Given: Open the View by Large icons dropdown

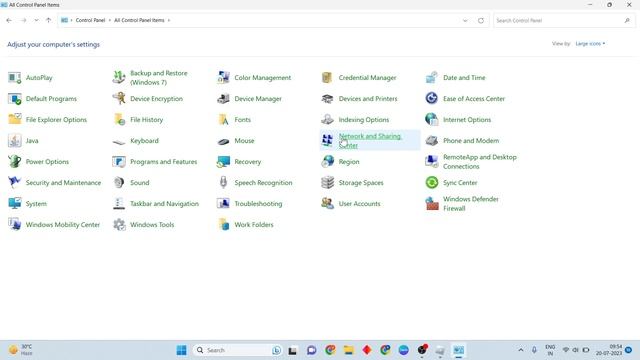Looking at the screenshot, I should click(x=590, y=44).
